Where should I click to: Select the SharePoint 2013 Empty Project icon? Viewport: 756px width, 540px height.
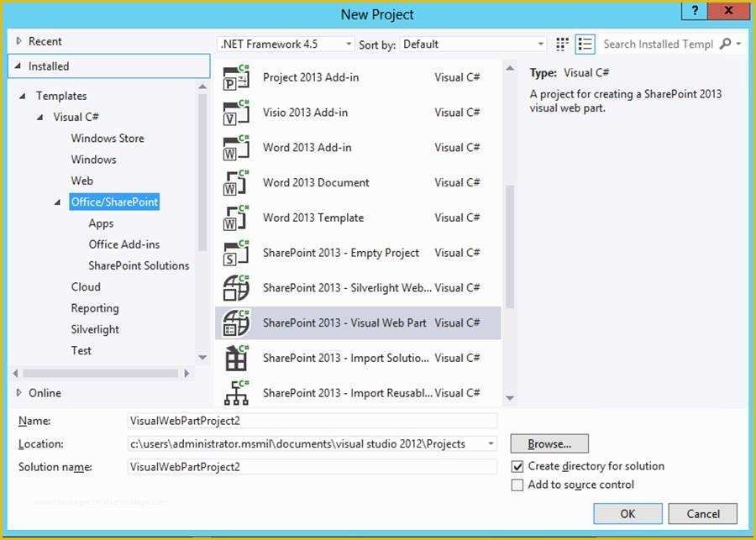pyautogui.click(x=236, y=253)
